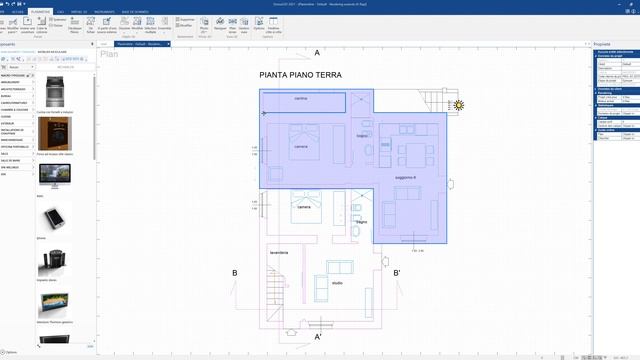Click the Photo 2D ribbon icon
The height and width of the screenshot is (360, 640).
[204, 25]
